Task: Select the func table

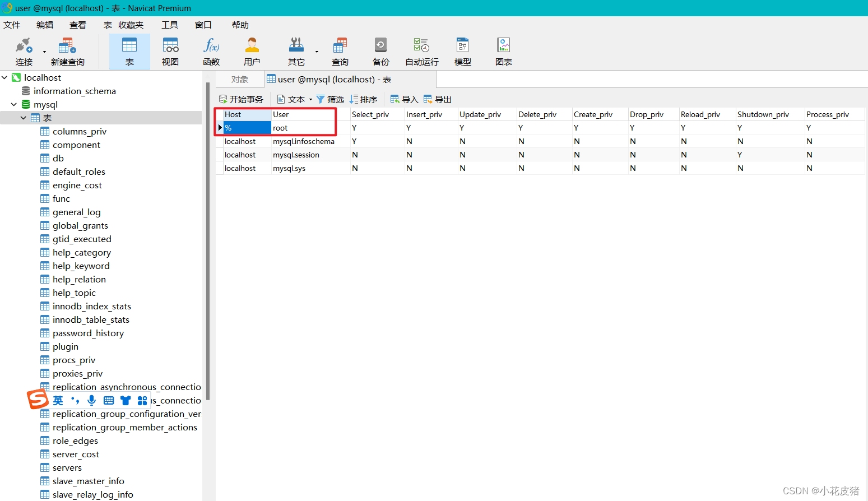Action: coord(61,198)
